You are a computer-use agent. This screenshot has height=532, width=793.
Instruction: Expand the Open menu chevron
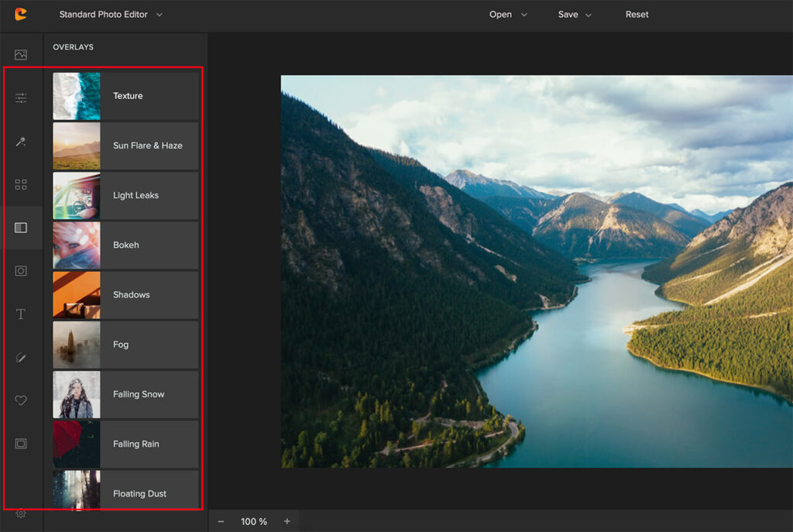524,15
